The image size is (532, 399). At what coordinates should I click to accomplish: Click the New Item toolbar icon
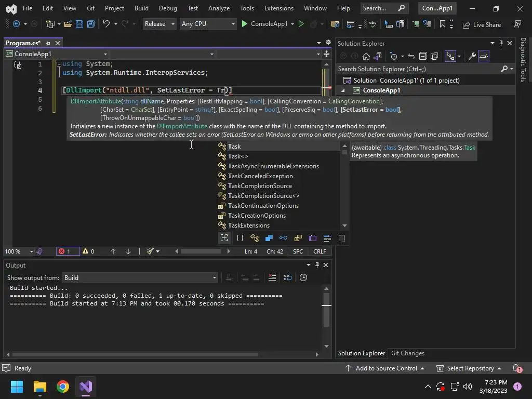pos(50,24)
